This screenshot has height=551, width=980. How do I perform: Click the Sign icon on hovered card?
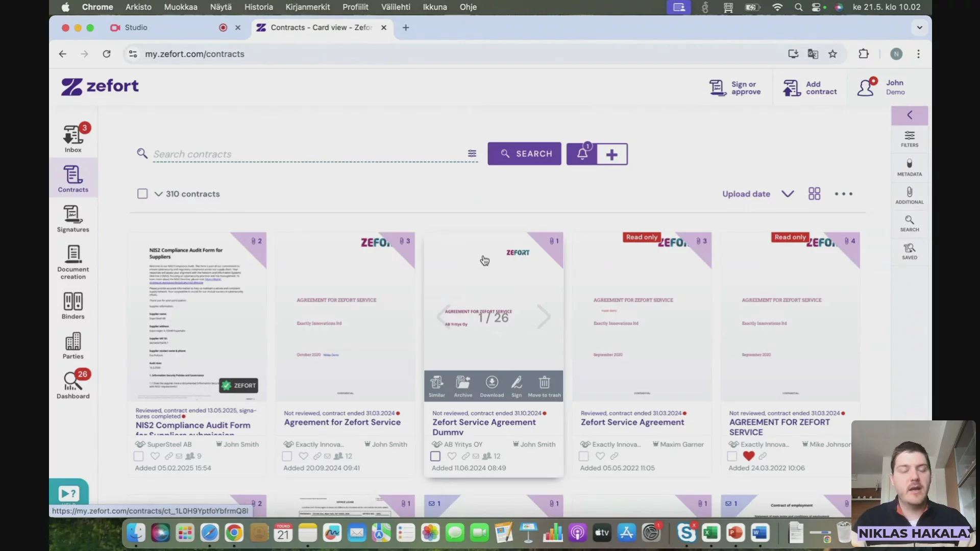click(x=517, y=386)
